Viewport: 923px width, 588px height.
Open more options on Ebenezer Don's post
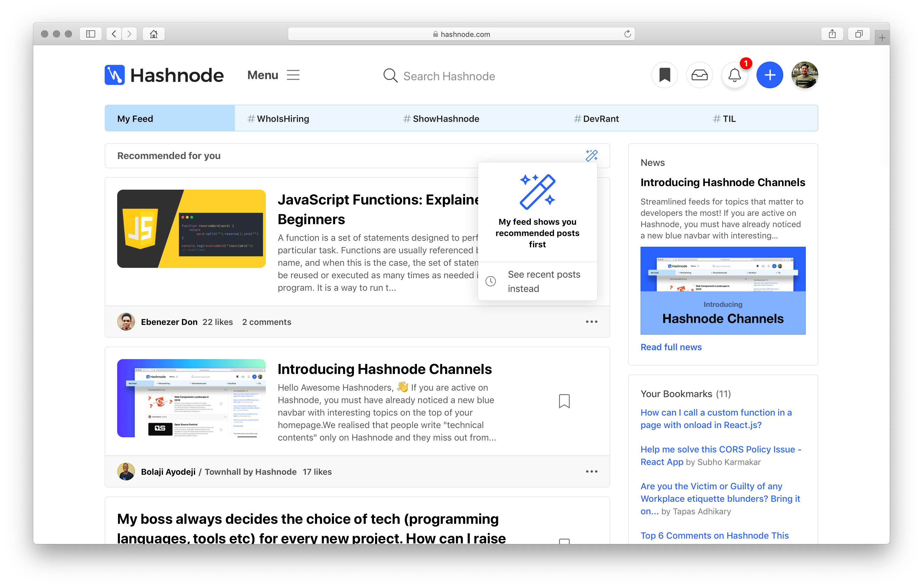pos(591,322)
